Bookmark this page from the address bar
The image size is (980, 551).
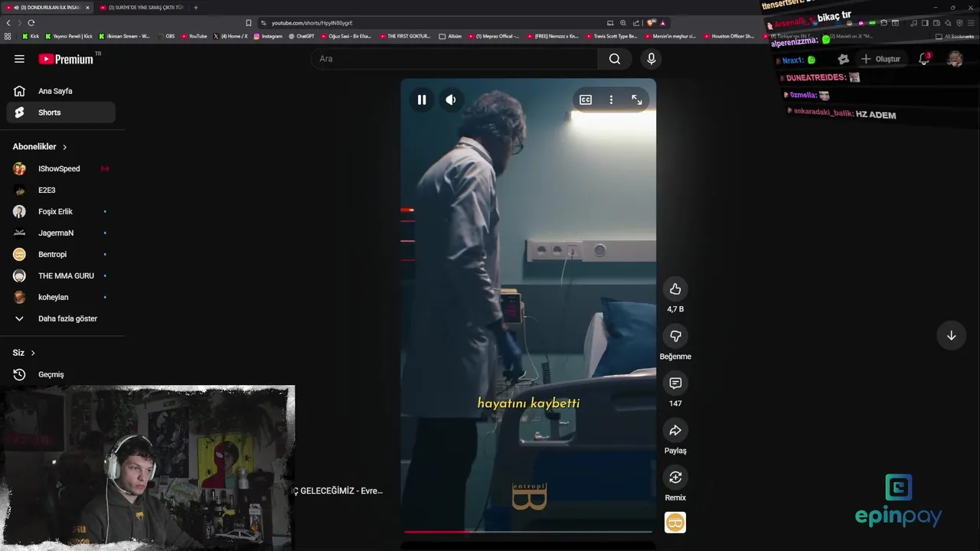(x=249, y=23)
